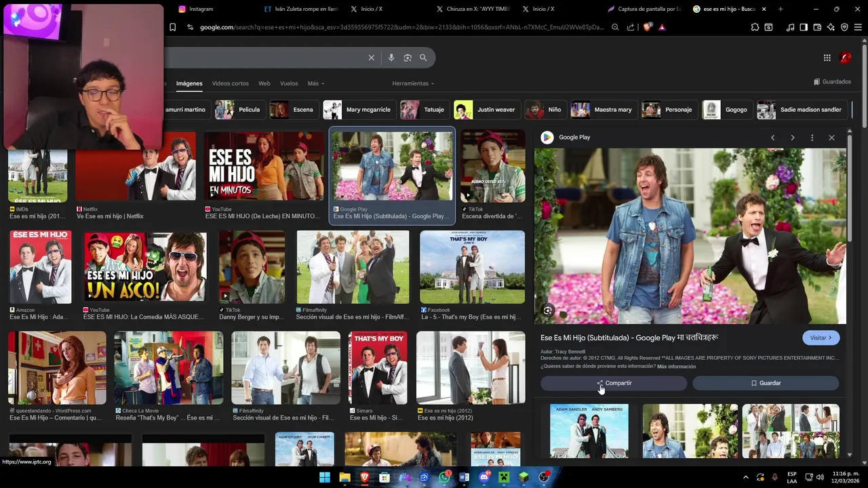Image resolution: width=868 pixels, height=488 pixels.
Task: Open the browser extensions puzzle icon
Action: click(755, 27)
